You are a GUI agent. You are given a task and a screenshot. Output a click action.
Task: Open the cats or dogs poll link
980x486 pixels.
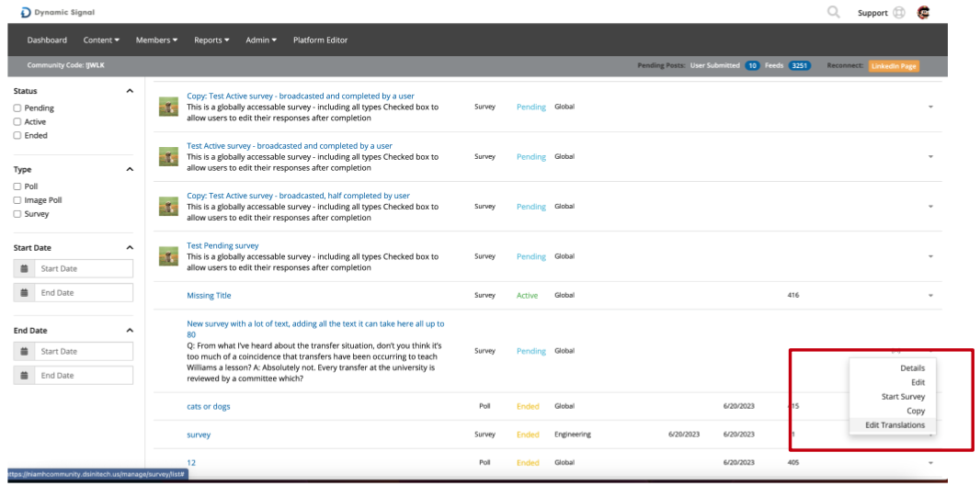click(x=208, y=406)
